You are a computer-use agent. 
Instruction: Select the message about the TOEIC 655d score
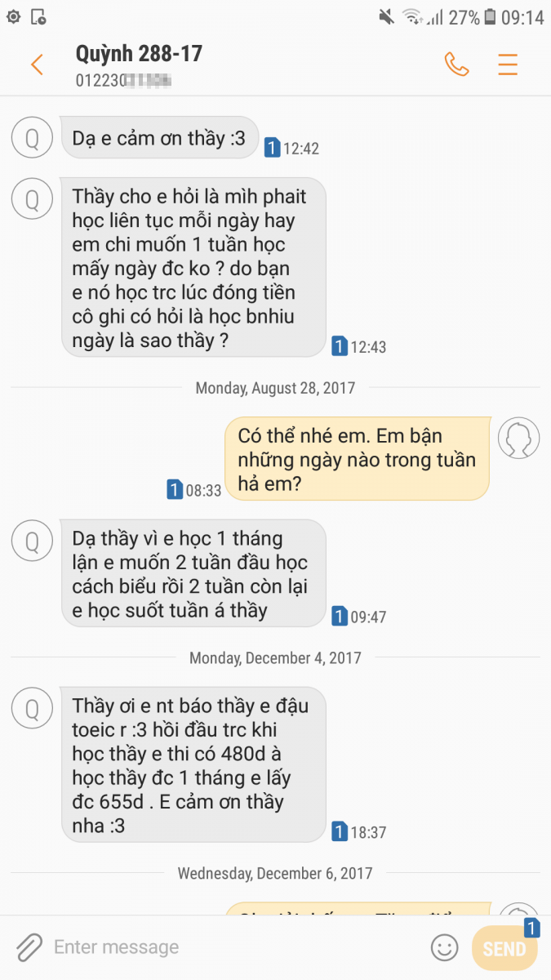[194, 766]
